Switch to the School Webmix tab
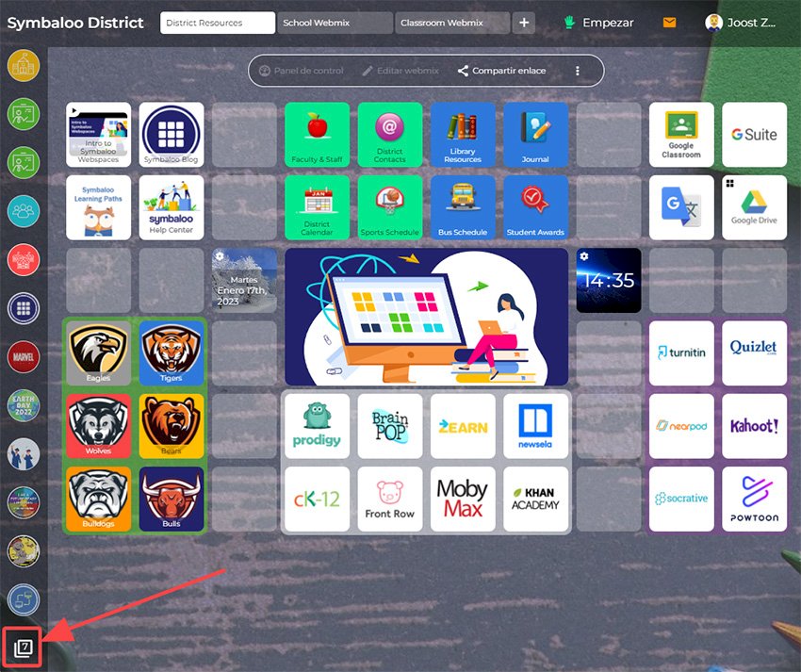 335,23
